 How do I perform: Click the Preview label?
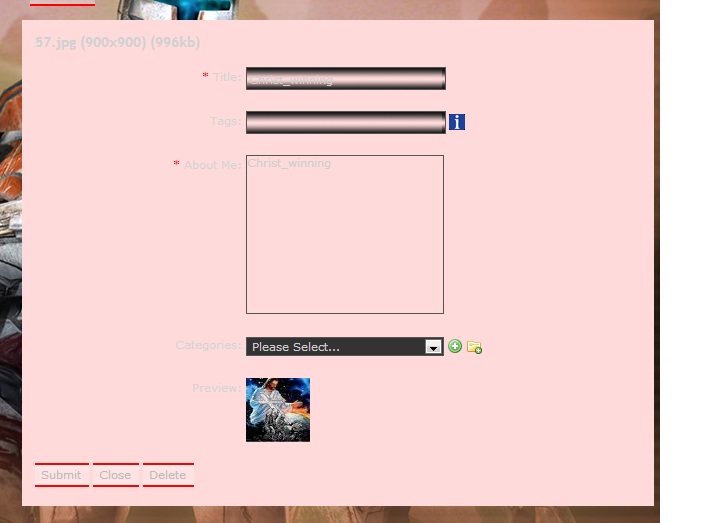(217, 388)
